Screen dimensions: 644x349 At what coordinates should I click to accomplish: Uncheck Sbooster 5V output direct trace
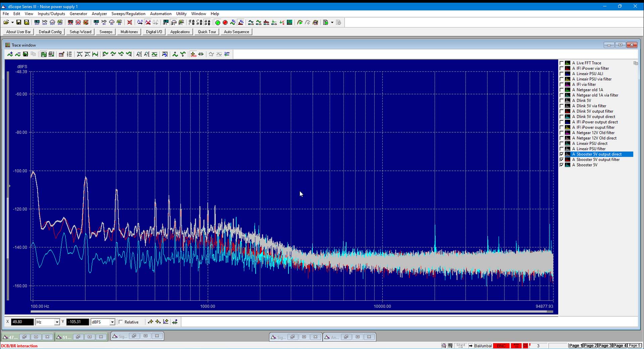pyautogui.click(x=561, y=154)
